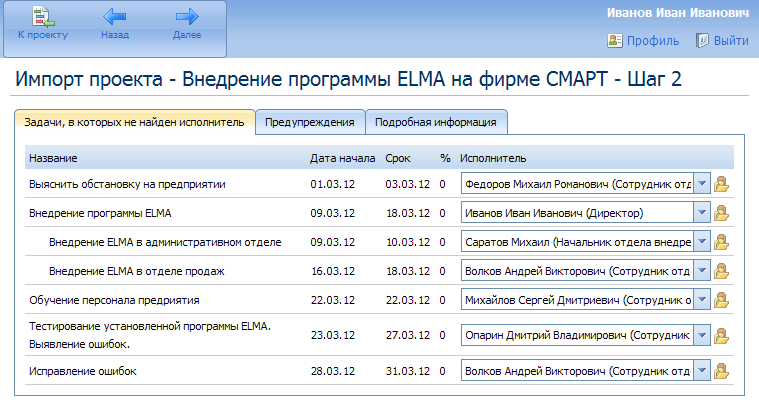Select task 'Выяснить обстановку на предприятии'
This screenshot has height=407, width=759.
127,184
